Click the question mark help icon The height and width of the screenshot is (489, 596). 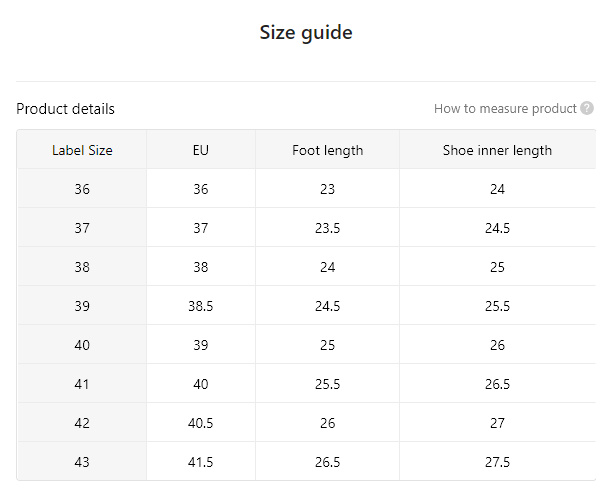(x=586, y=108)
